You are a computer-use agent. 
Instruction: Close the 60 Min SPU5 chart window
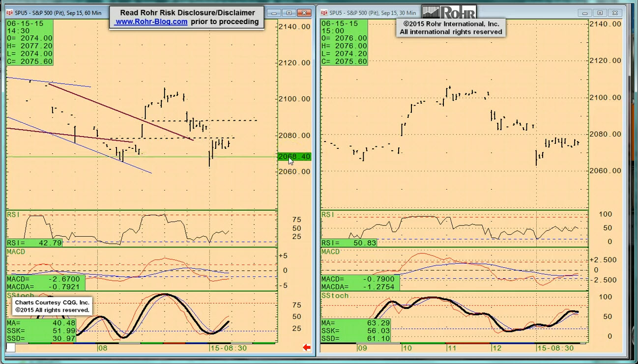click(x=305, y=13)
